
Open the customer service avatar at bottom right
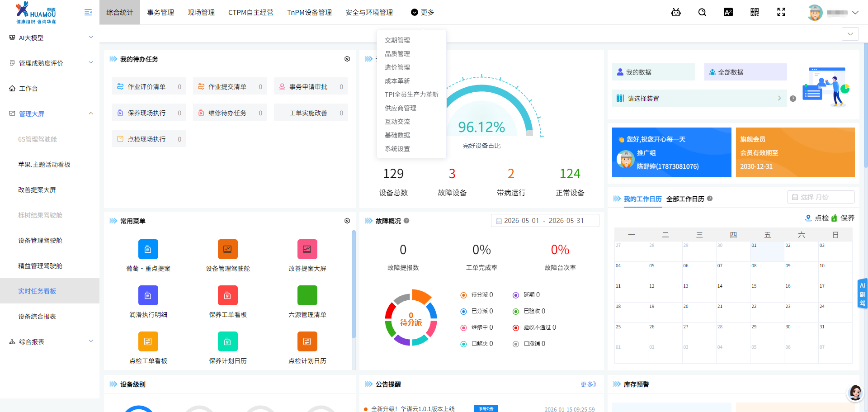pyautogui.click(x=855, y=393)
